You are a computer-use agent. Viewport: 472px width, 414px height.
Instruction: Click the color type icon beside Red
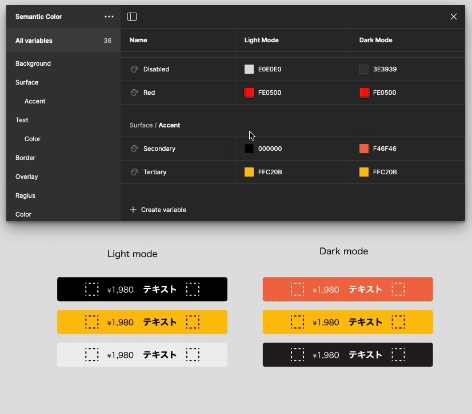pyautogui.click(x=134, y=93)
